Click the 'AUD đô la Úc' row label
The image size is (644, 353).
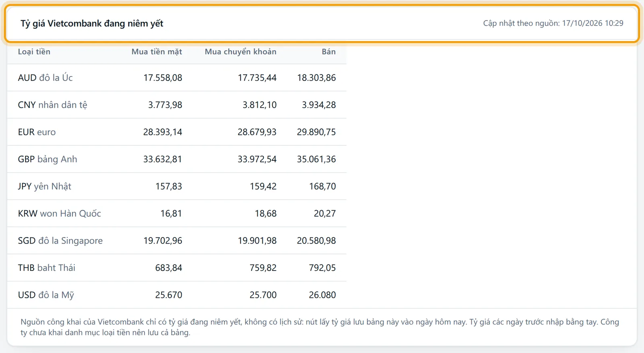[x=45, y=78]
